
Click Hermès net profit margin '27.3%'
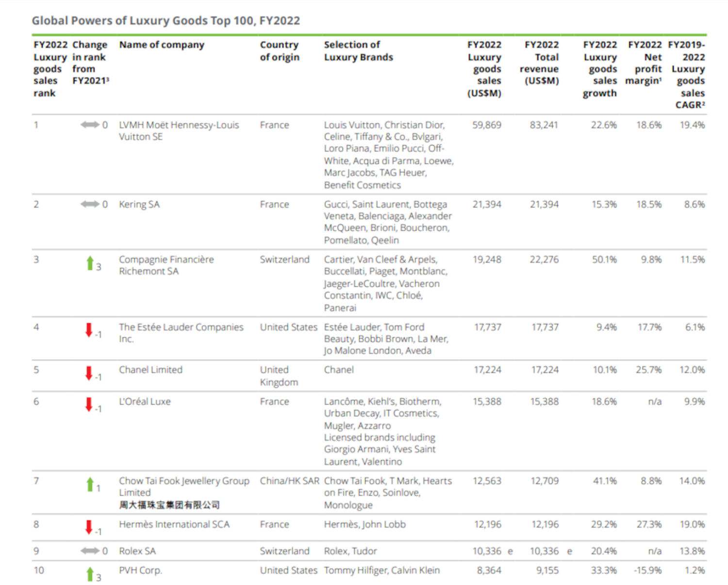649,524
